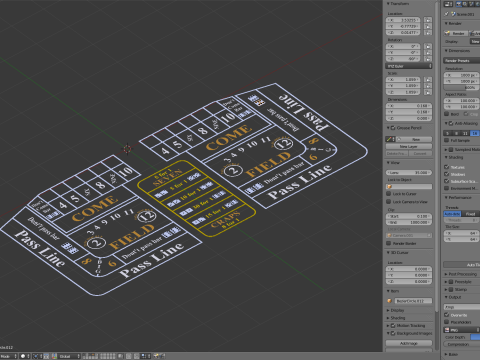This screenshot has width=480, height=360.
Task: Lock the Location Y value
Action: [428, 26]
